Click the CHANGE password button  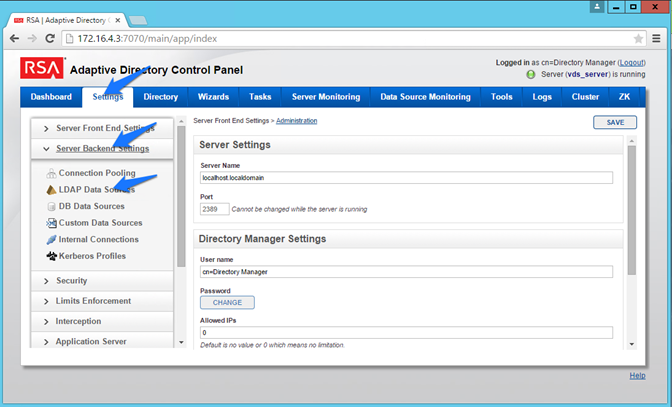coord(227,302)
